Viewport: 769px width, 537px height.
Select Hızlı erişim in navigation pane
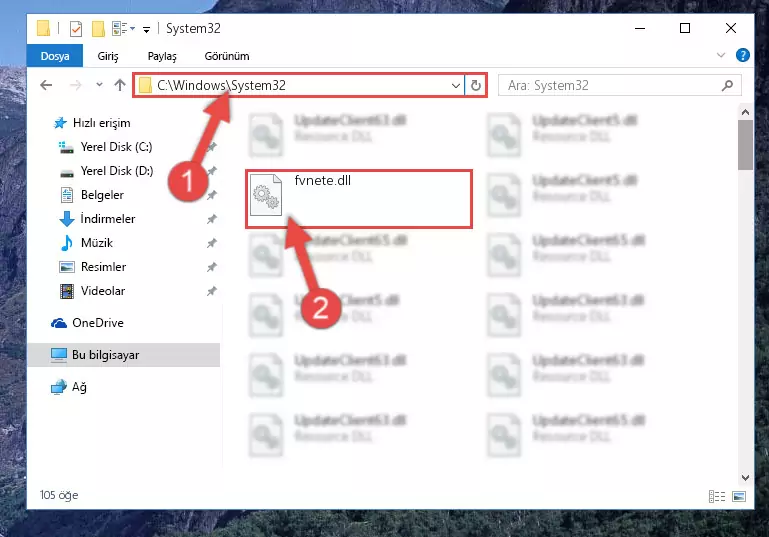[102, 123]
